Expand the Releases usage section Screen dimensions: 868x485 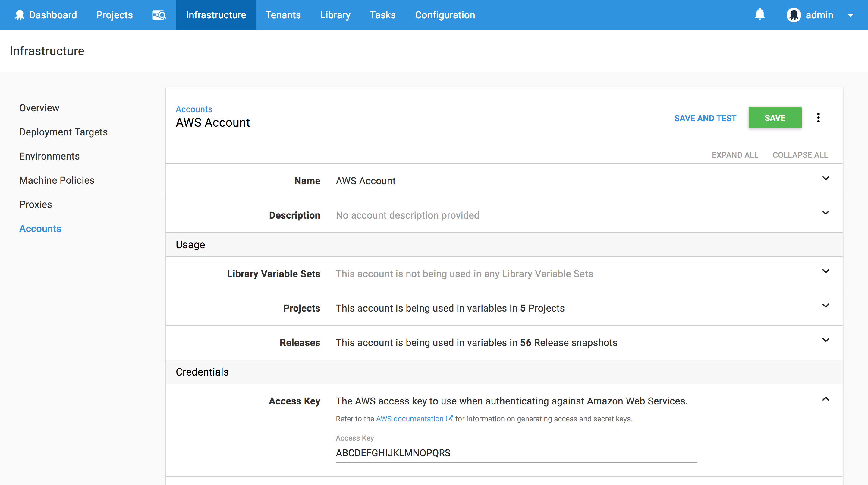[826, 340]
